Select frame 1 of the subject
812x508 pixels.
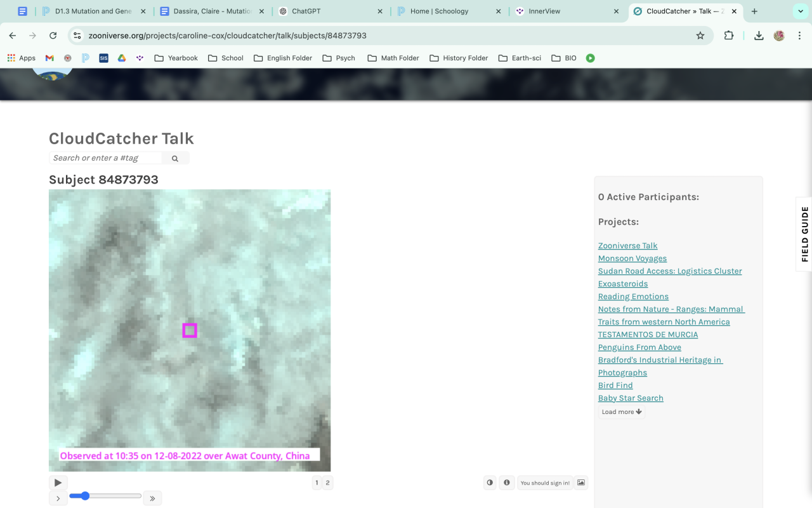click(x=317, y=483)
